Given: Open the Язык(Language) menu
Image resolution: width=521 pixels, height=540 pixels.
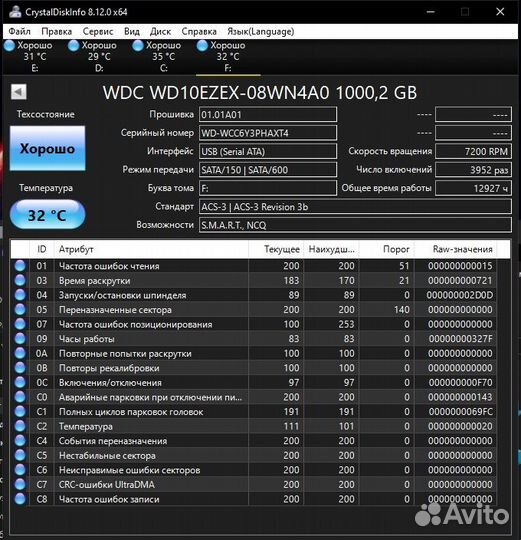Looking at the screenshot, I should 261,31.
